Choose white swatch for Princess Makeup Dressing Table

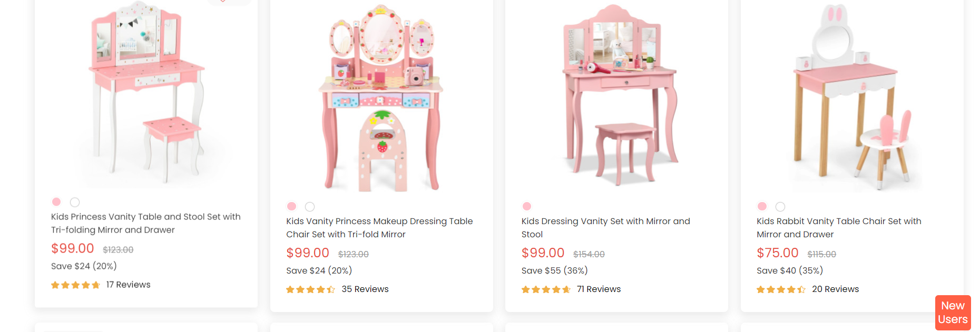point(310,206)
